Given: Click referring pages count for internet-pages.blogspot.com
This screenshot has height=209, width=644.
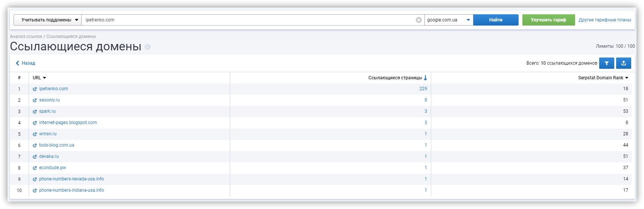Looking at the screenshot, I should [x=426, y=123].
